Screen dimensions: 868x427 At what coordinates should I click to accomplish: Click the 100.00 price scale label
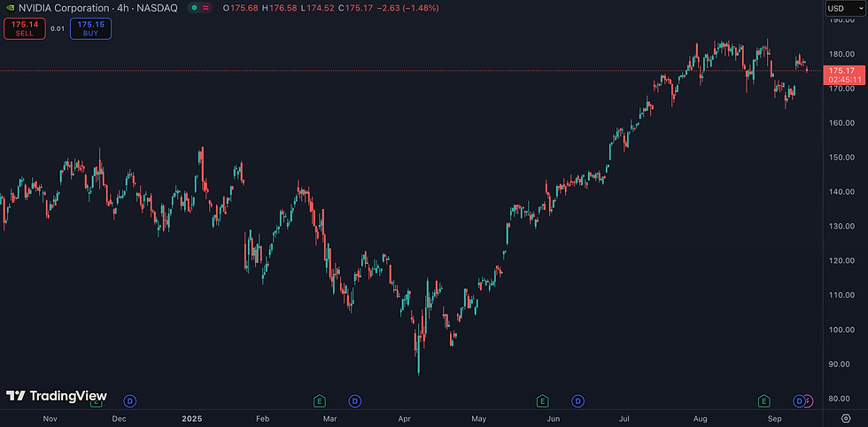pos(842,330)
